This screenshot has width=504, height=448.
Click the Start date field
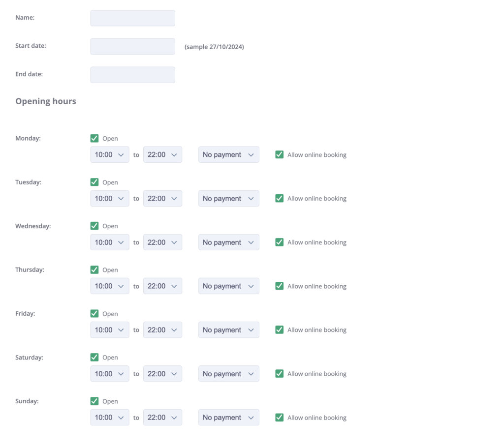point(132,46)
